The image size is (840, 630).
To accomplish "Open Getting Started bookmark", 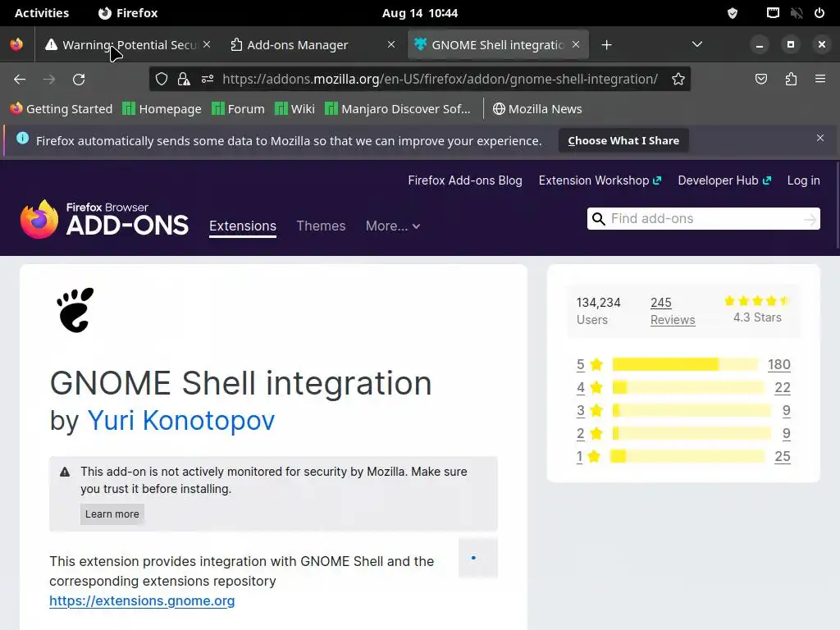I will pyautogui.click(x=61, y=109).
